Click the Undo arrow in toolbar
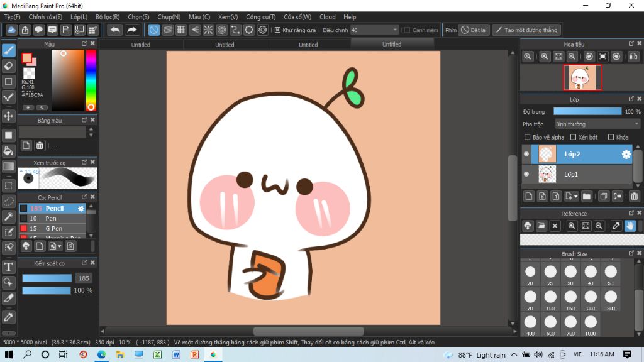Image resolution: width=644 pixels, height=362 pixels. click(115, 30)
